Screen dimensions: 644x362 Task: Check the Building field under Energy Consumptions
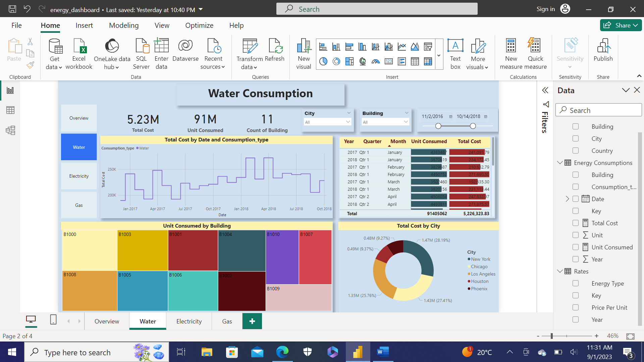click(x=576, y=175)
